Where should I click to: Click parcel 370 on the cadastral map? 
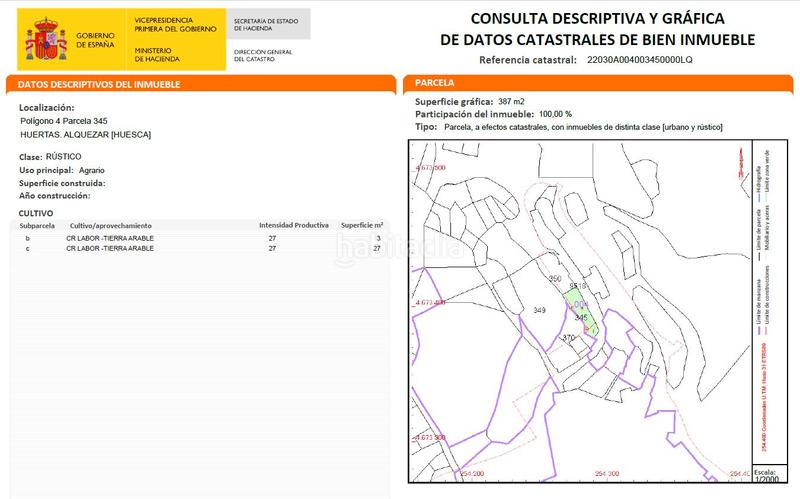[x=568, y=338]
